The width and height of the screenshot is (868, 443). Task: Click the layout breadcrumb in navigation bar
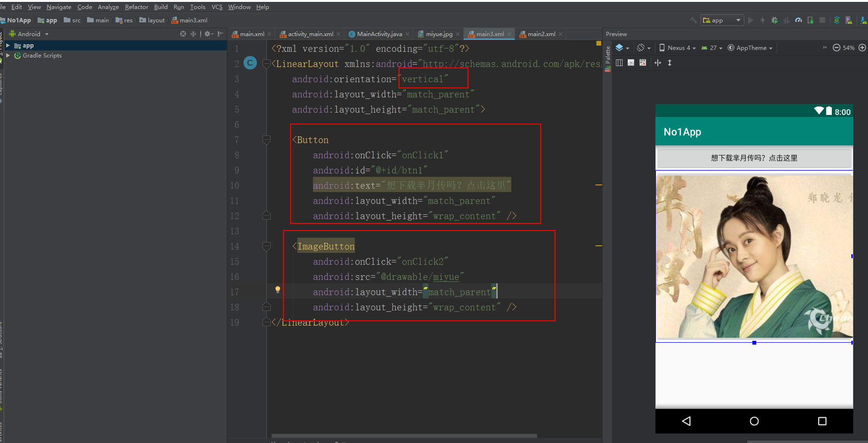(156, 20)
